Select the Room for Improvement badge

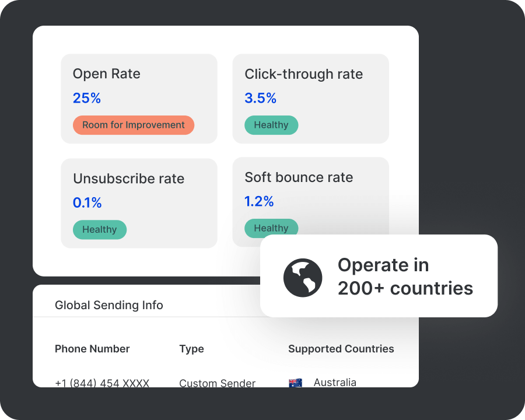pos(133,125)
